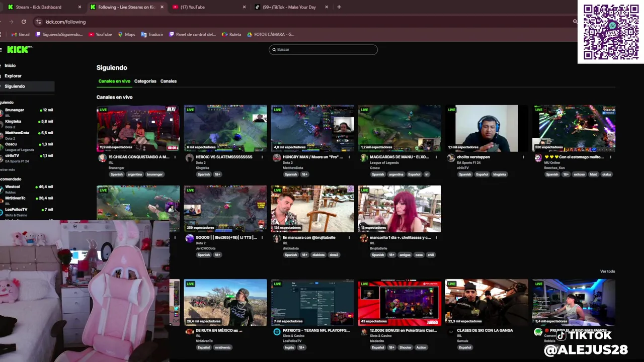
Task: Click the zoom magnifier icon in address bar
Action: click(x=575, y=22)
